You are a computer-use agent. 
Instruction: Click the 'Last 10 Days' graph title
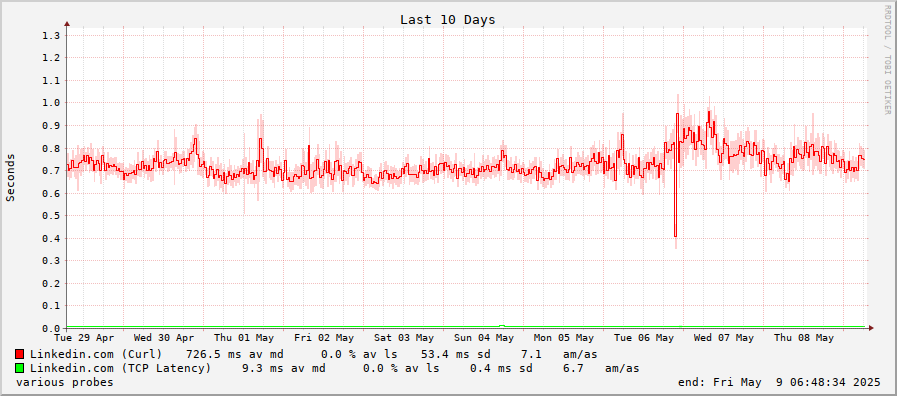pos(447,19)
